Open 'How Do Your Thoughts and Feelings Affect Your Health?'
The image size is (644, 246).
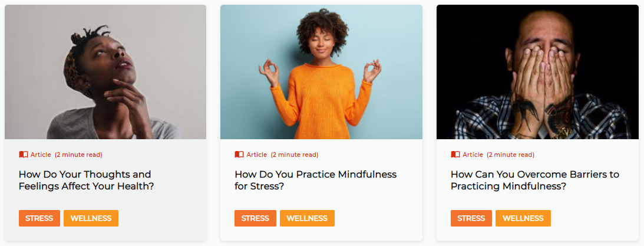86,180
